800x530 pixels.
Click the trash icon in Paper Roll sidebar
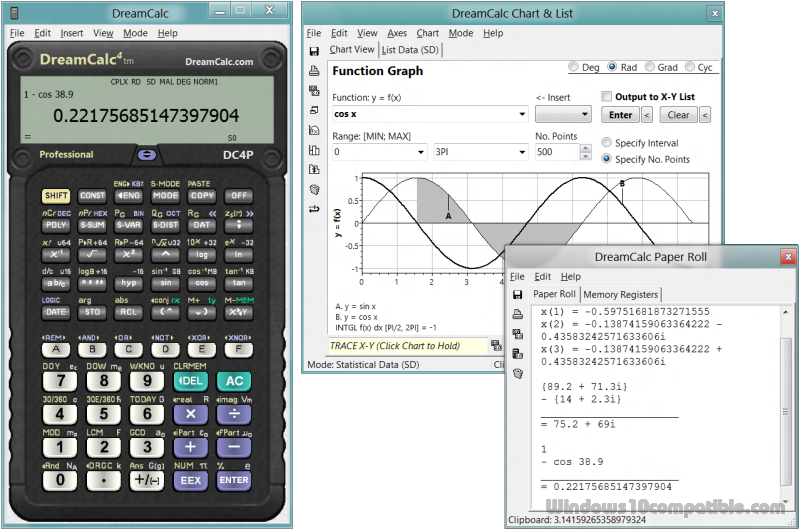517,373
